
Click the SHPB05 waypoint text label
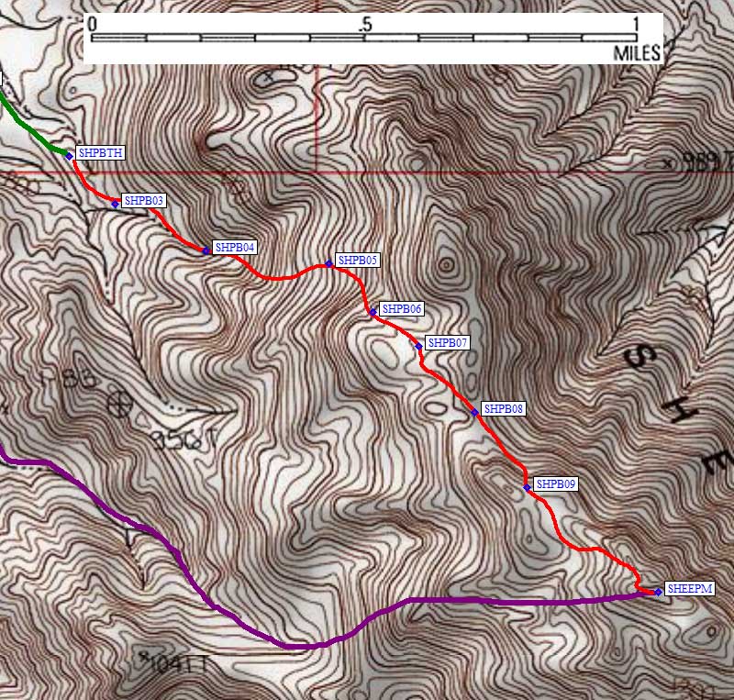coord(358,260)
